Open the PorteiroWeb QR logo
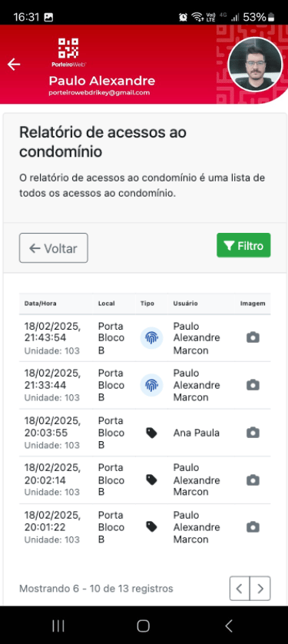The width and height of the screenshot is (288, 644). (x=68, y=52)
